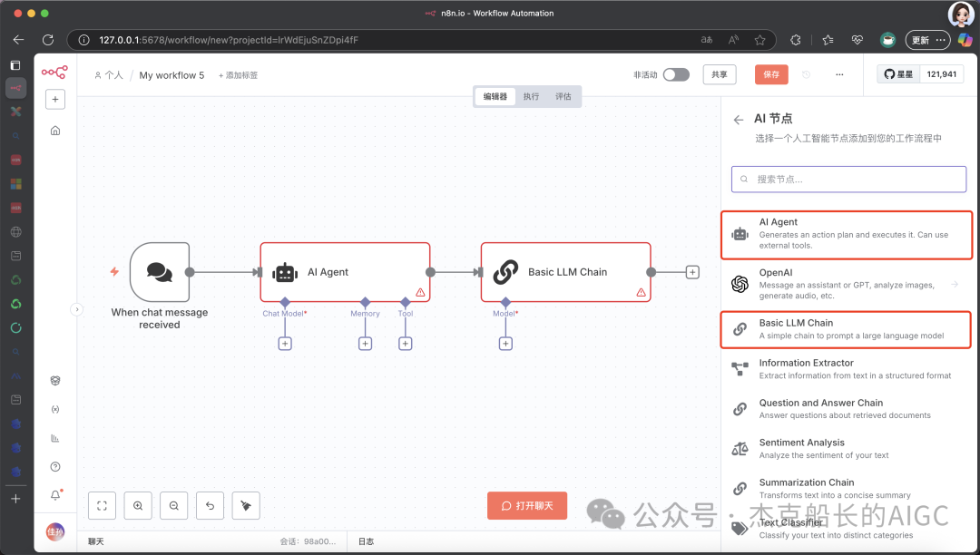
Task: Click the 共享 share button
Action: 720,74
